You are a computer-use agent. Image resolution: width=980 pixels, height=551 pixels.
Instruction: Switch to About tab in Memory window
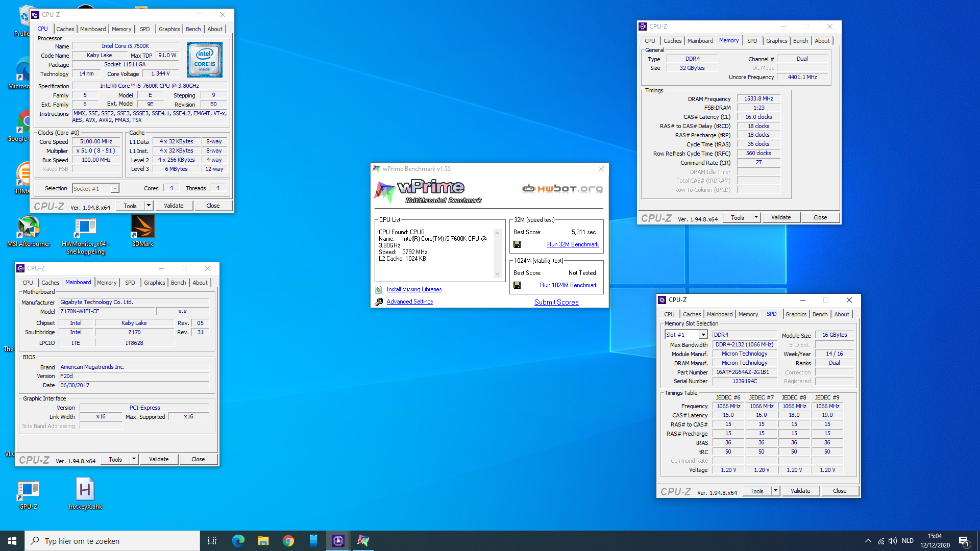(822, 41)
